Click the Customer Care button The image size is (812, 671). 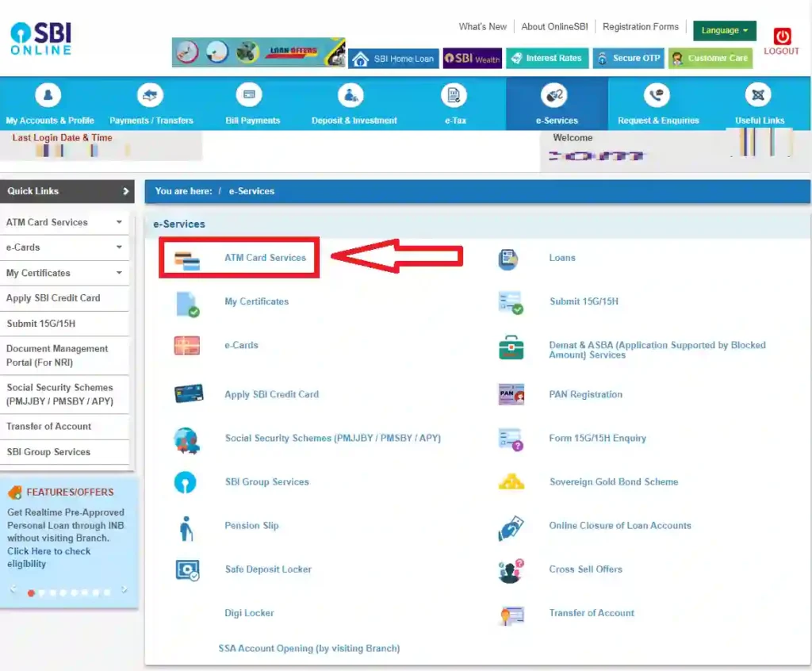[710, 58]
